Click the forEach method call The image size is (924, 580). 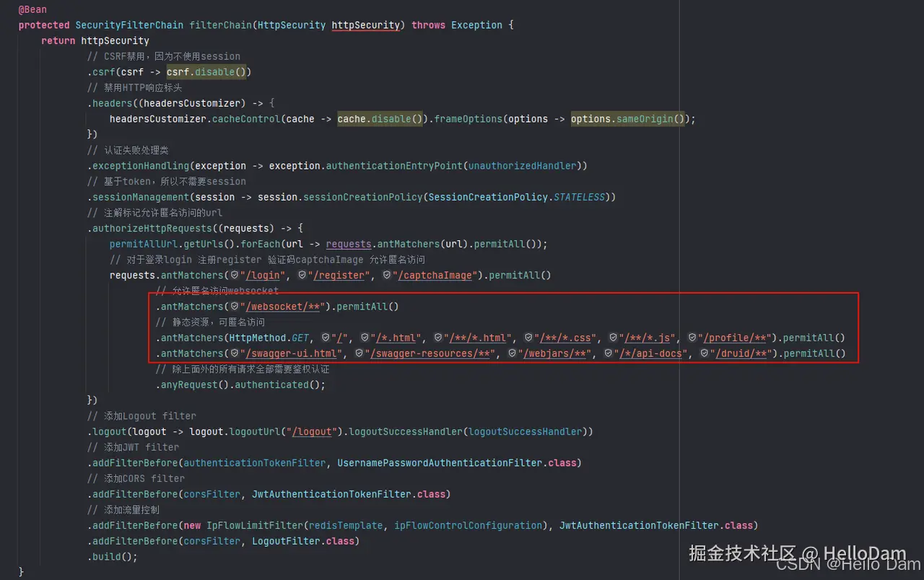coord(261,244)
